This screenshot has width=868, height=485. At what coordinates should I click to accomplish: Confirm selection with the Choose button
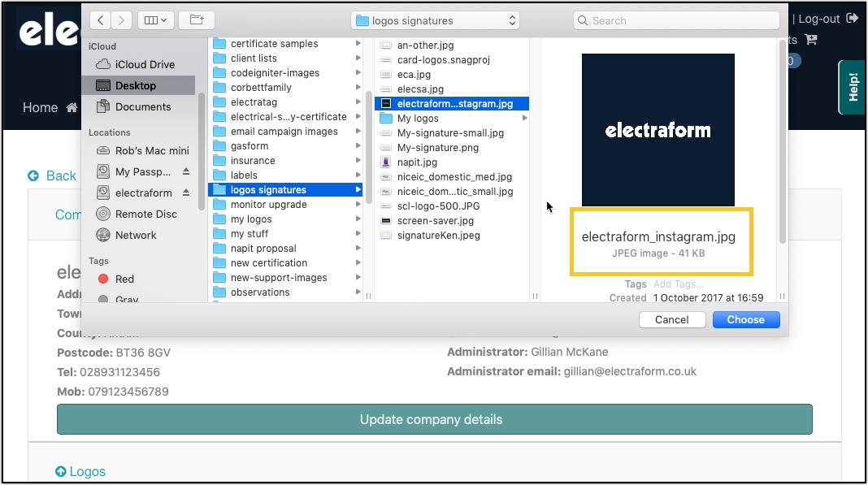pyautogui.click(x=745, y=319)
